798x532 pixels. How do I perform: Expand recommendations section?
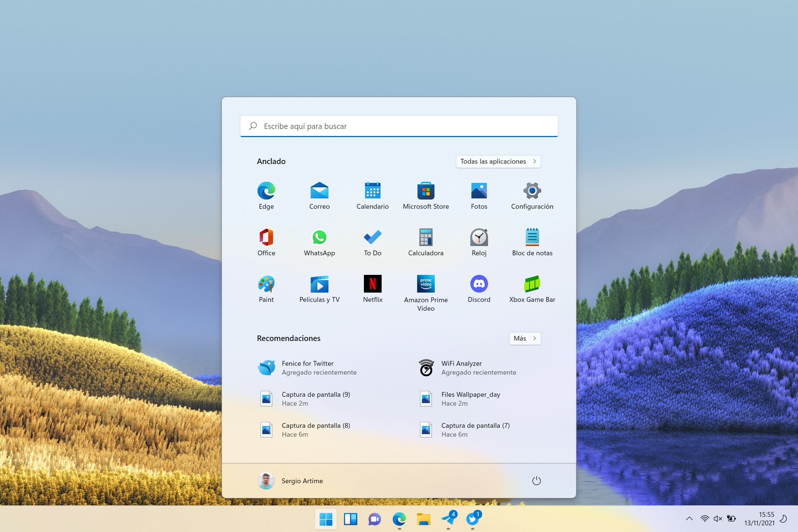tap(524, 338)
